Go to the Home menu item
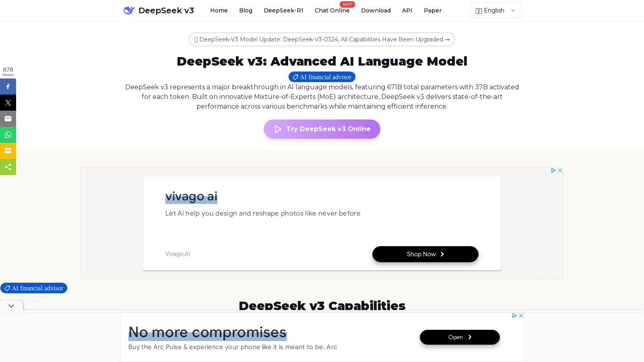644x362 pixels. [219, 10]
